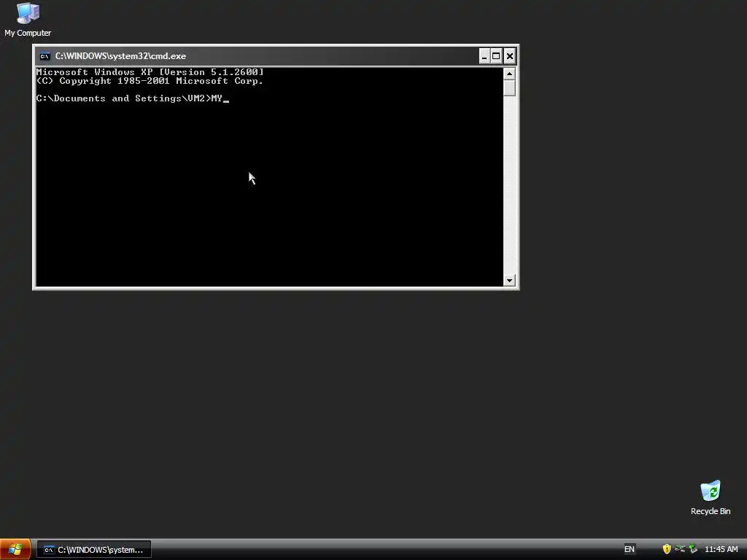This screenshot has height=560, width=747.
Task: Click the Start button on the taskbar
Action: click(x=15, y=549)
